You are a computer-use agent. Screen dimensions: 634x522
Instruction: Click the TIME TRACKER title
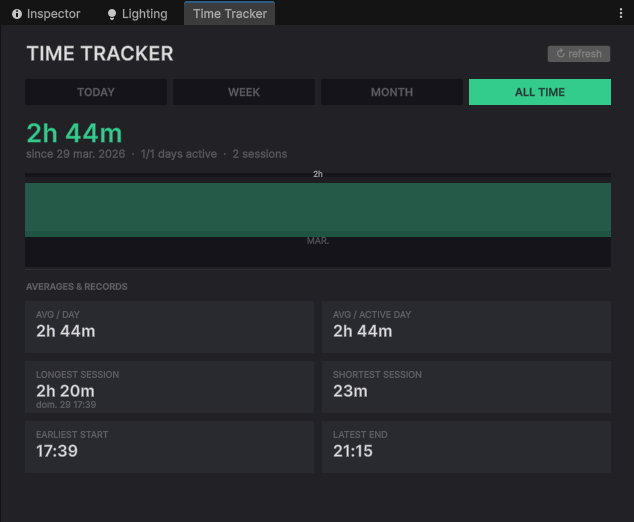(x=100, y=54)
